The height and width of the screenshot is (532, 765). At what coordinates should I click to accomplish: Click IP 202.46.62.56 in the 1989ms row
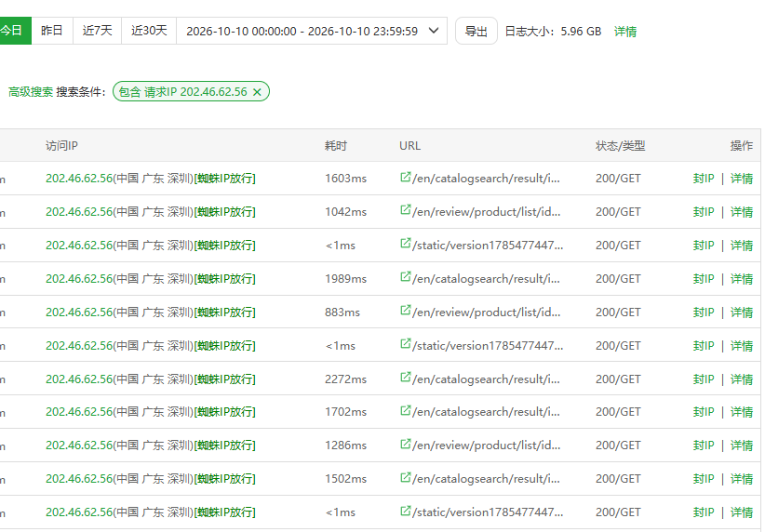[x=79, y=279]
